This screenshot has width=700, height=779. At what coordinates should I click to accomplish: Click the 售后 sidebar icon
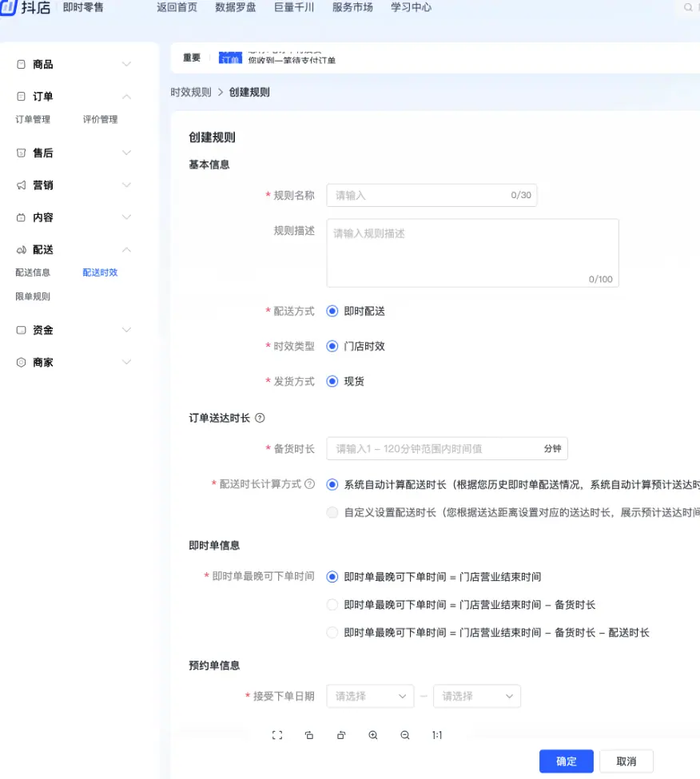21,153
